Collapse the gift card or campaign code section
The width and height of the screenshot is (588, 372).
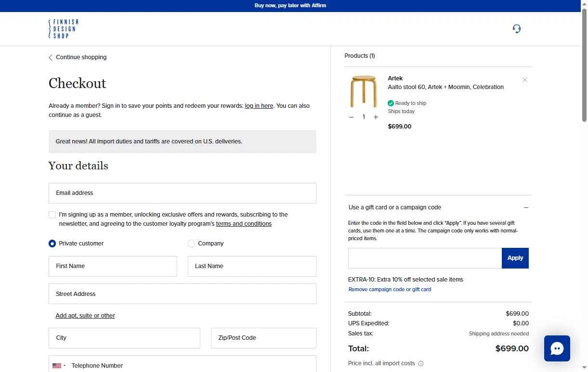click(526, 207)
